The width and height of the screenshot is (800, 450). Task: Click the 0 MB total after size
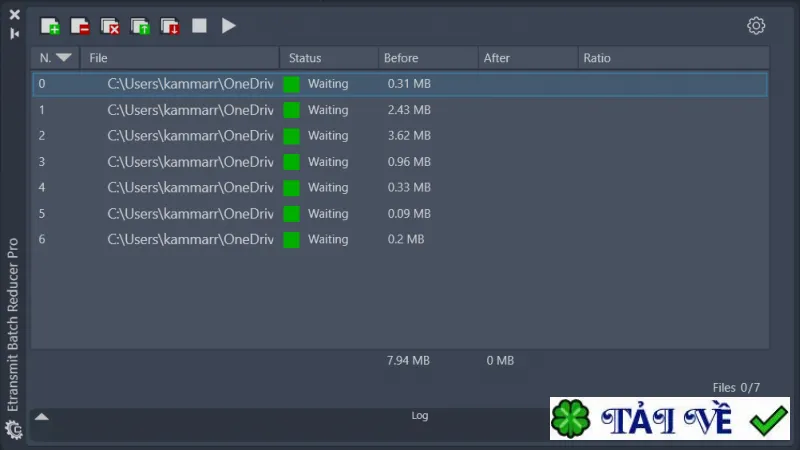click(x=500, y=360)
